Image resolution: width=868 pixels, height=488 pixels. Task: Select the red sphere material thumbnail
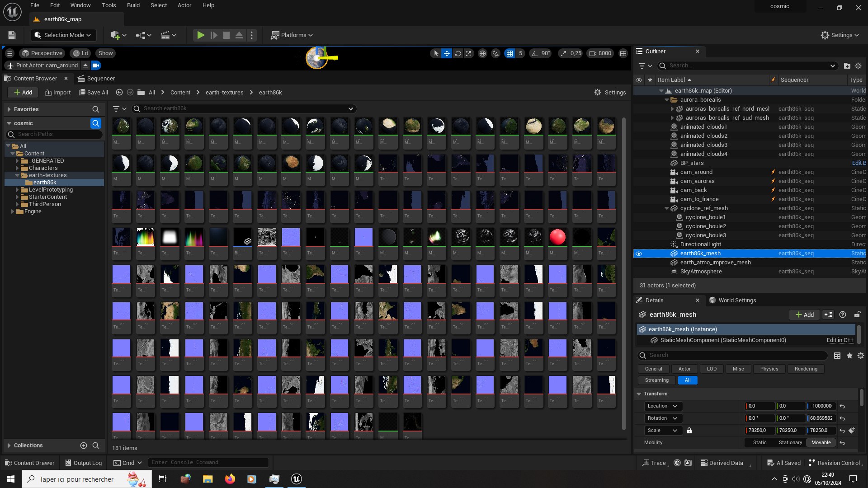[x=557, y=237]
